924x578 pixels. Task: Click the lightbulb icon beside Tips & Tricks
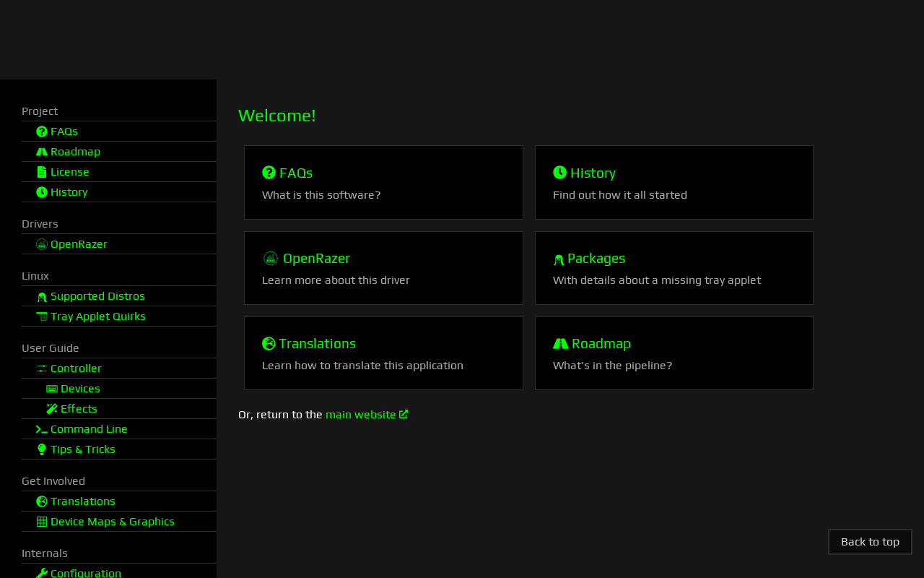pyautogui.click(x=42, y=449)
